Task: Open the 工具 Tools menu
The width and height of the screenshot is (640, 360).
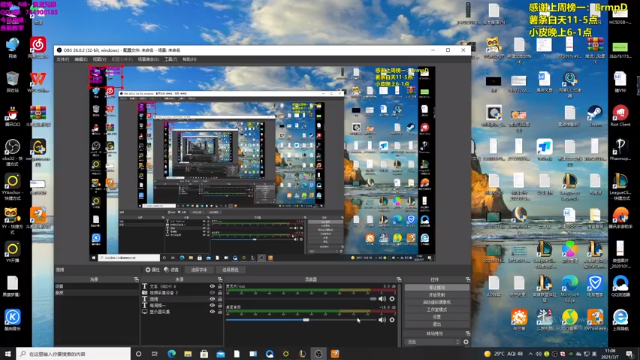Action: click(x=171, y=59)
